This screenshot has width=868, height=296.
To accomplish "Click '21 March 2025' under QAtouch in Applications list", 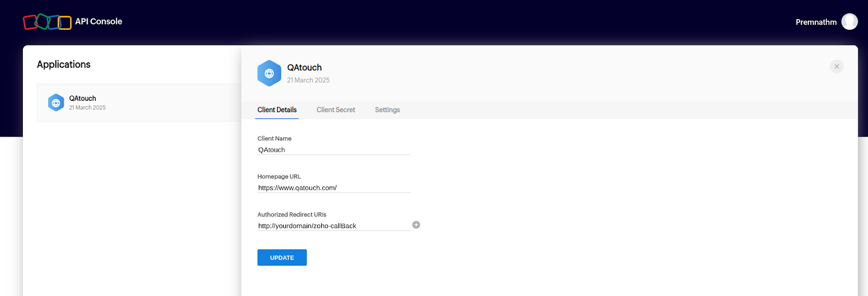I will 87,108.
